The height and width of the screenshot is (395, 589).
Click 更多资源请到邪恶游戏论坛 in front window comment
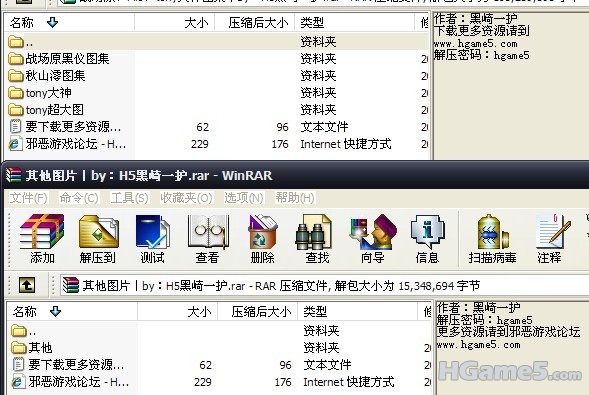pos(508,332)
